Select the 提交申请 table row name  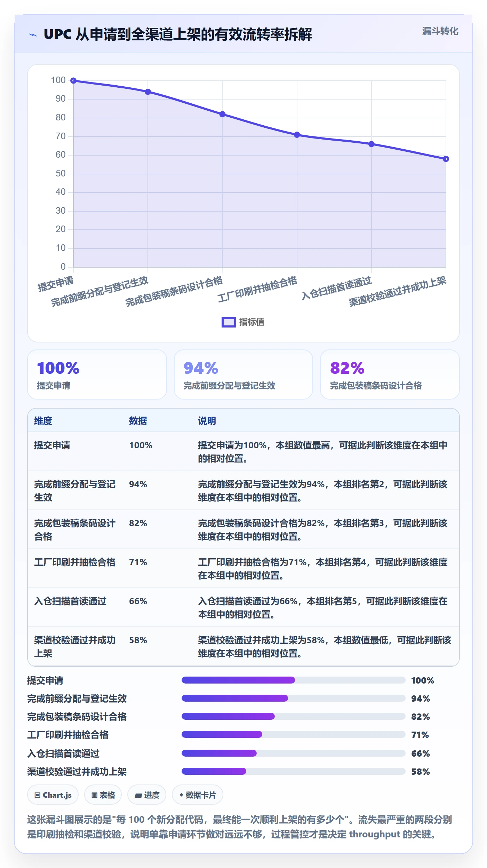point(52,445)
